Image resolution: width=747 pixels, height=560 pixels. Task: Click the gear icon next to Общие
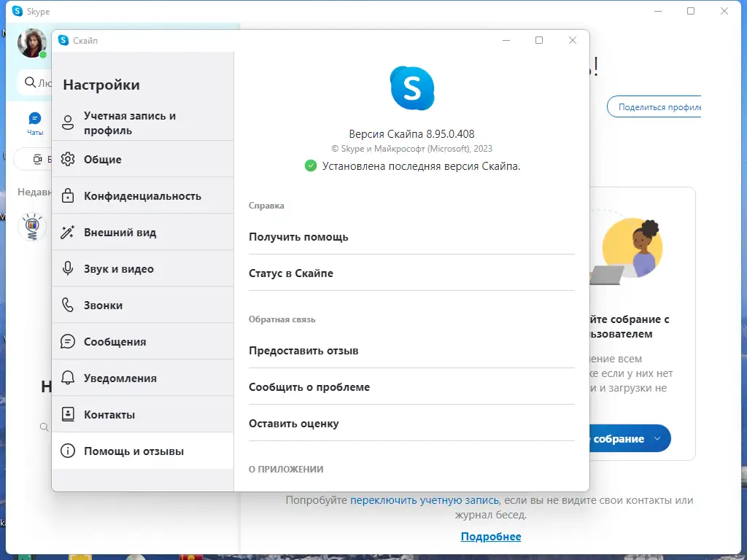pos(68,159)
